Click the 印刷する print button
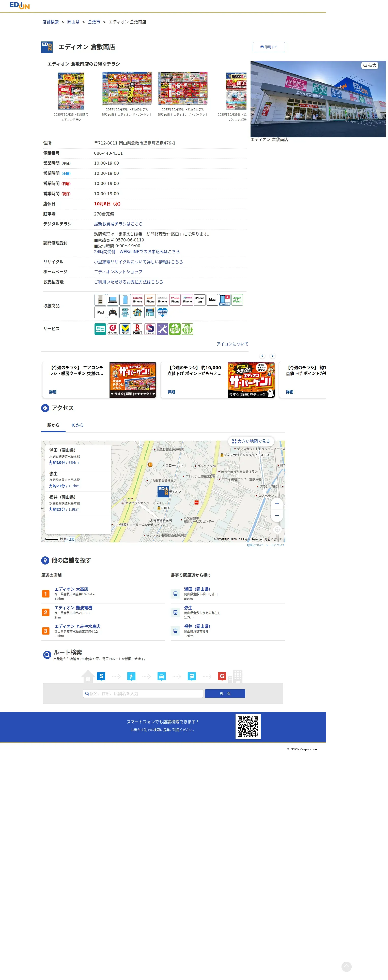Viewport: 388px width, 980px height. click(269, 47)
